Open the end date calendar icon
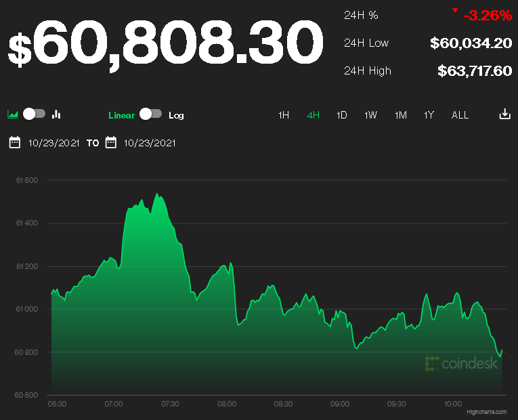The width and height of the screenshot is (518, 420). click(110, 143)
